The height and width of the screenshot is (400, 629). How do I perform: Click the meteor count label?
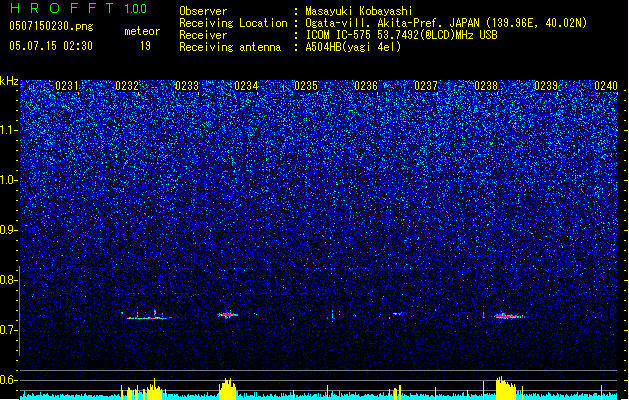142,31
